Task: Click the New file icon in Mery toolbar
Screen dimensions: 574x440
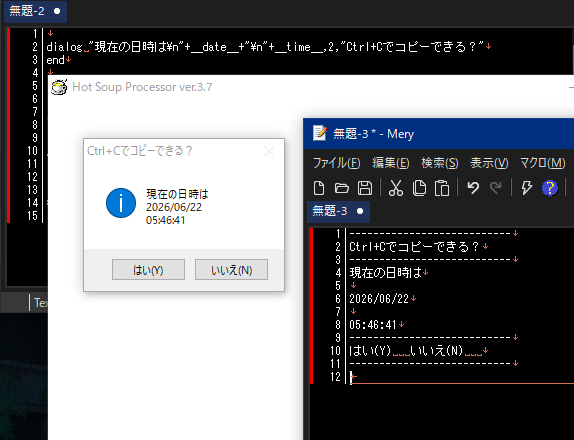Action: [319, 188]
